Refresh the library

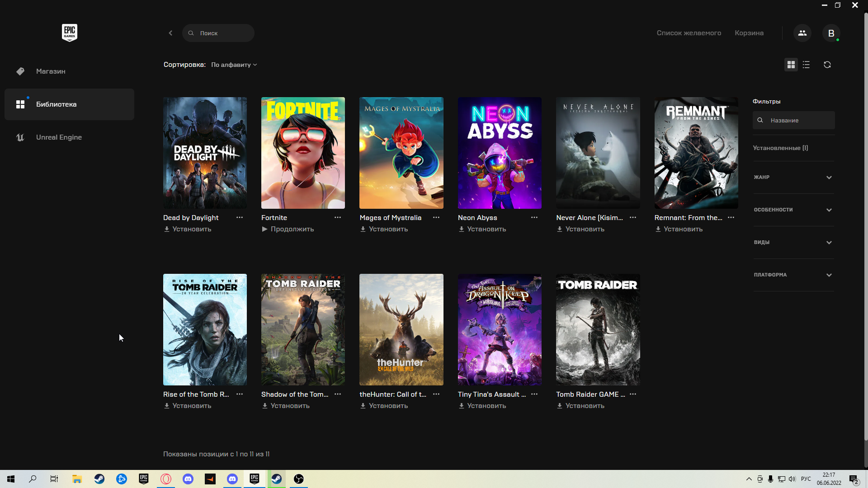[827, 65]
